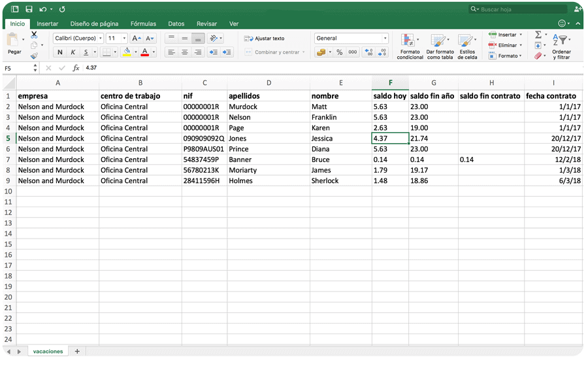Viewport: 588px width, 368px height.
Task: Click the Redo icon
Action: tap(62, 9)
